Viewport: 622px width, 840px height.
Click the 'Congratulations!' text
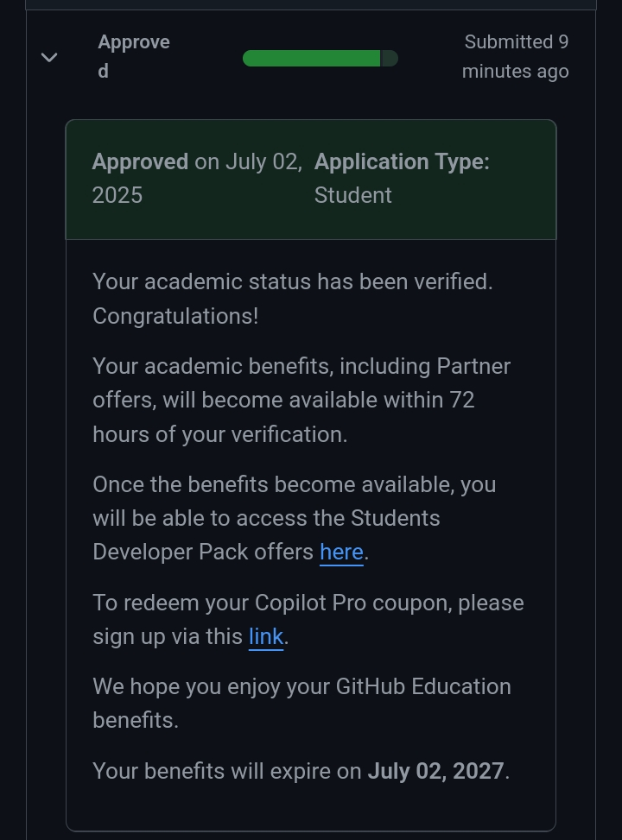(x=175, y=316)
